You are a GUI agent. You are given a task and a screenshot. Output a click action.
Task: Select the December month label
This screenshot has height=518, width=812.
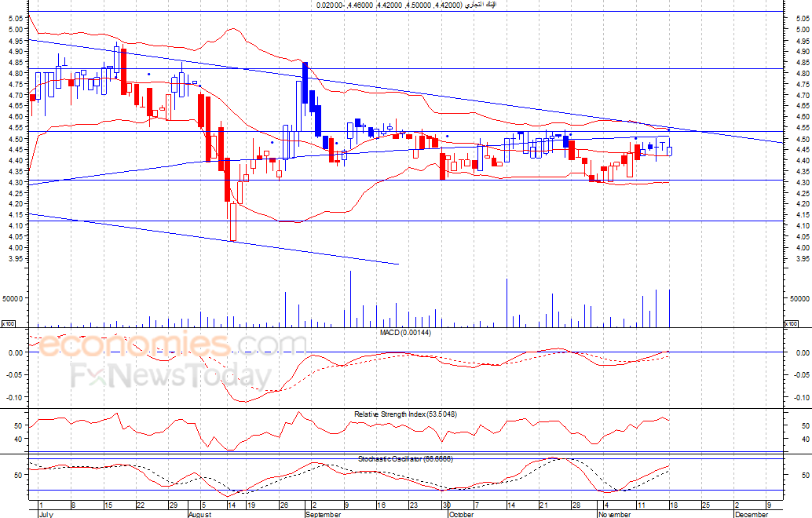pyautogui.click(x=751, y=514)
